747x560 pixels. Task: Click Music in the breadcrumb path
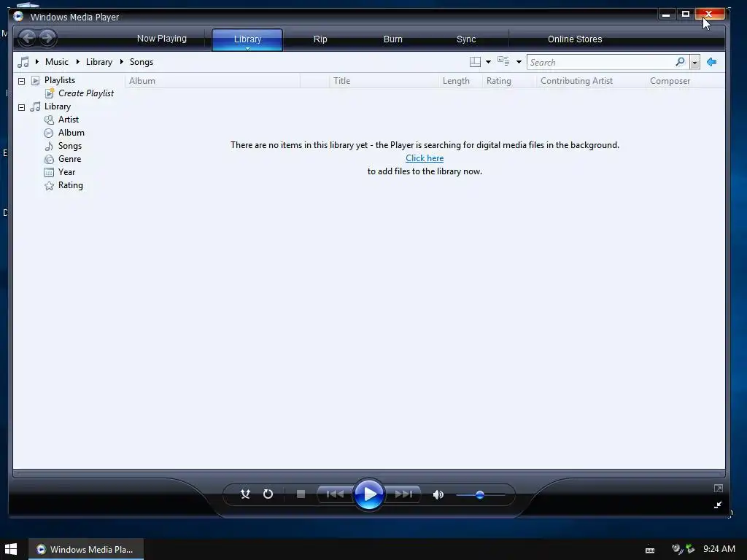click(x=57, y=62)
